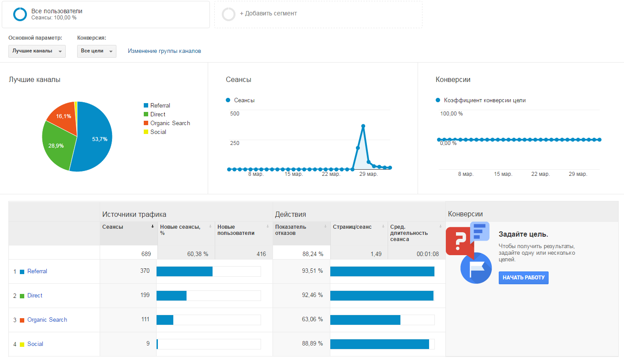Open the Referral channel row link

tap(37, 271)
